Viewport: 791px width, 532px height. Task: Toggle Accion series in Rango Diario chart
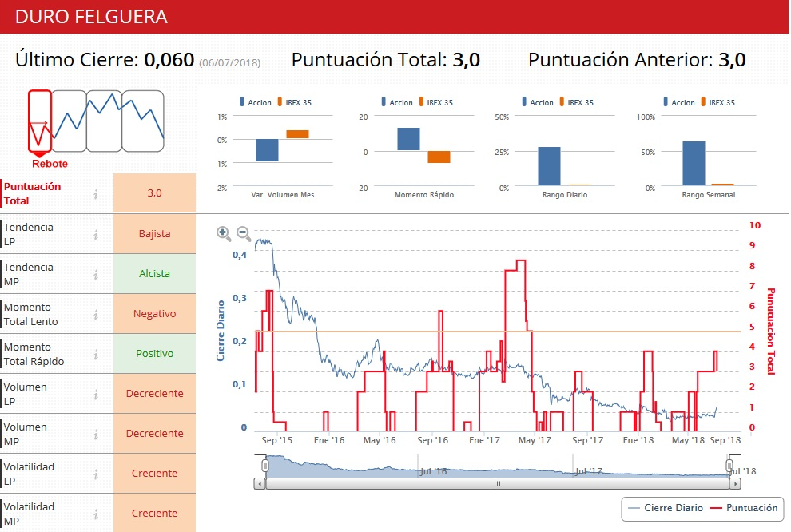pyautogui.click(x=538, y=102)
